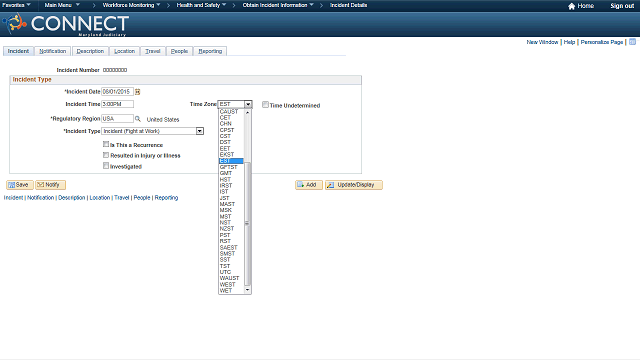
Task: Expand the Incident Type dropdown
Action: point(200,131)
